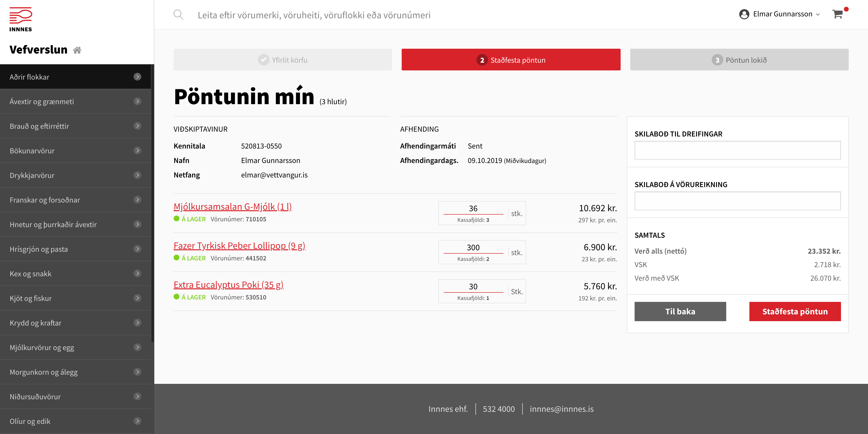Click Skilaboð á vörureikning text box
The width and height of the screenshot is (868, 434).
pos(738,201)
